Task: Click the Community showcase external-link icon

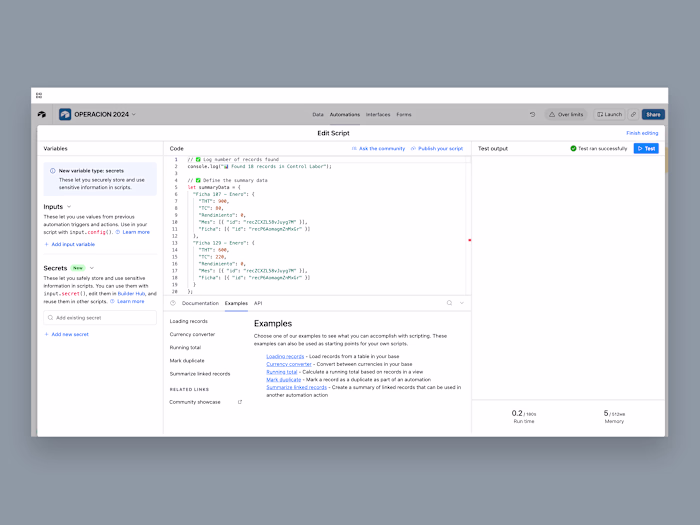Action: (240, 402)
